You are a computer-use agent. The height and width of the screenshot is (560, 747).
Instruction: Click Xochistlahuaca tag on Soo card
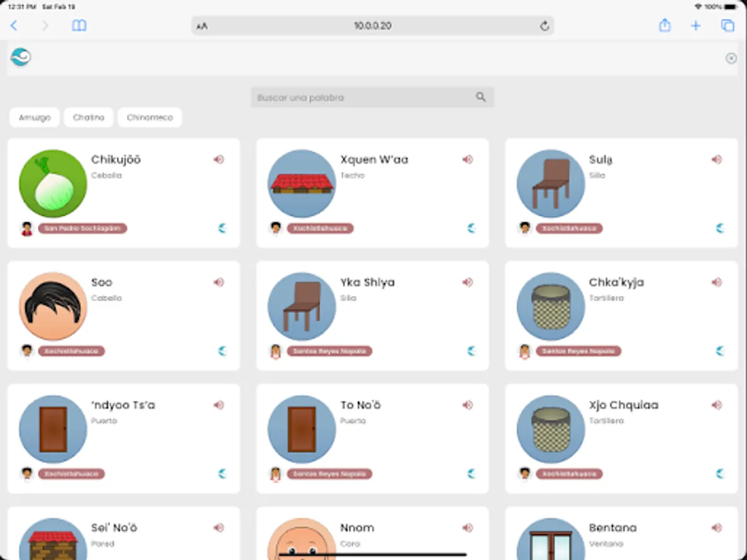[72, 351]
